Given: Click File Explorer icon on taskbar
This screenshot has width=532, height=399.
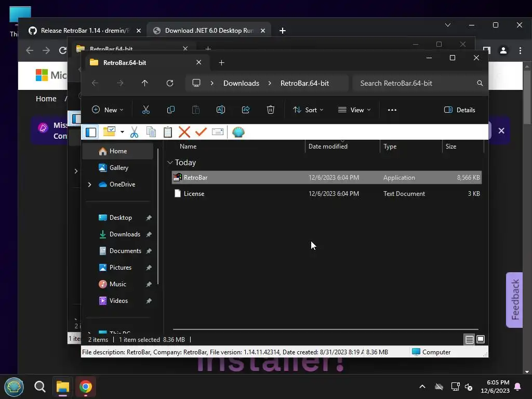Looking at the screenshot, I should pyautogui.click(x=63, y=387).
